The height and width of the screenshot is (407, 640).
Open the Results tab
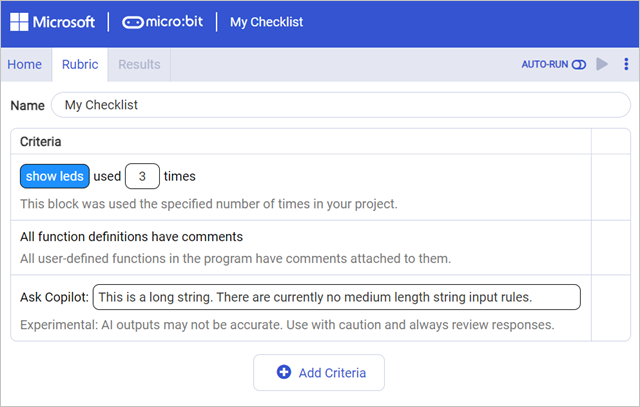tap(139, 64)
